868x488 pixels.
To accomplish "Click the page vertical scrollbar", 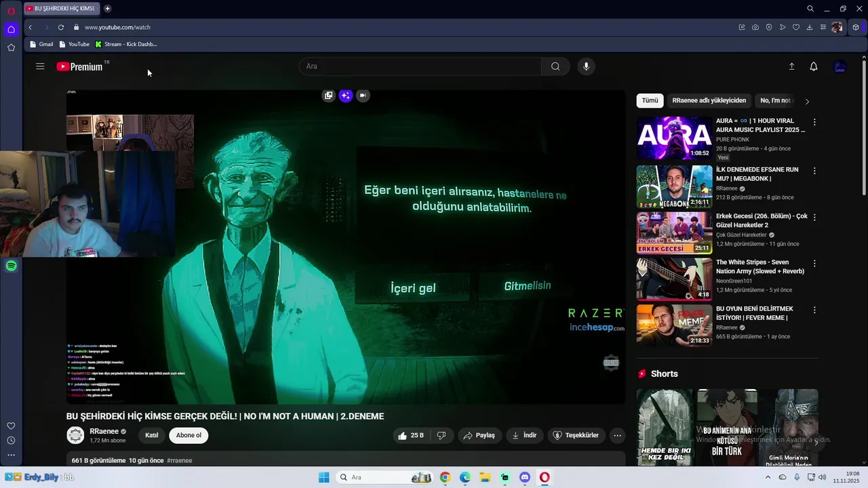I will point(864,129).
